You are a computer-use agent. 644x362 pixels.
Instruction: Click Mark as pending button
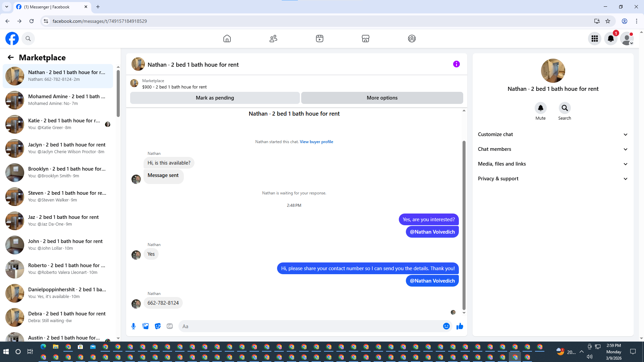(215, 98)
